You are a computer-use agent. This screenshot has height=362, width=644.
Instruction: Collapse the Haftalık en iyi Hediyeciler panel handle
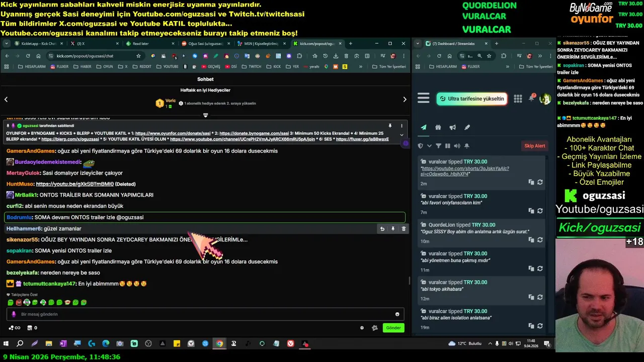[x=205, y=115]
